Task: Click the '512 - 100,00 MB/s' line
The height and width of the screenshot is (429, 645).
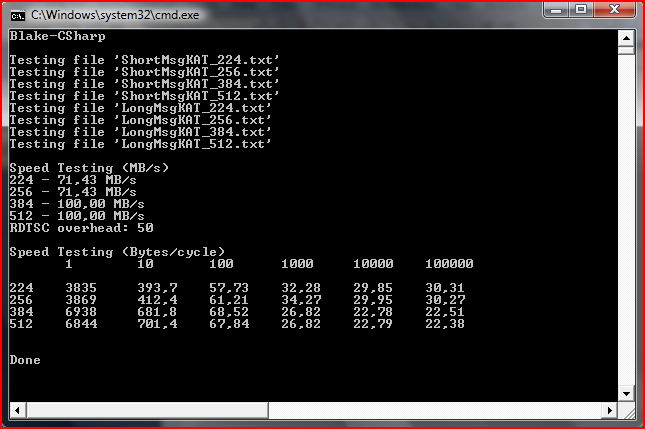Action: pos(77,216)
